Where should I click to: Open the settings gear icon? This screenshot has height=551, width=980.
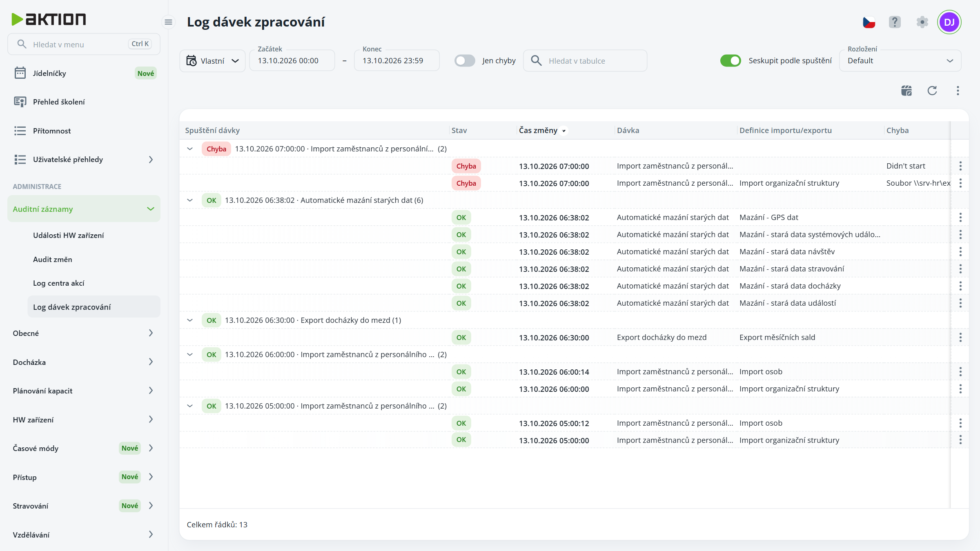tap(922, 22)
